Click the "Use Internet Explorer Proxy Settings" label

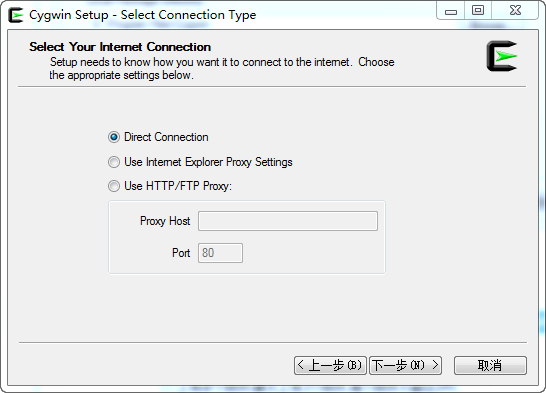[x=208, y=162]
